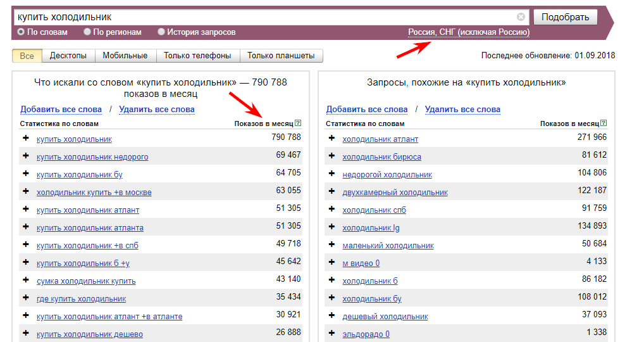
Task: Switch to 'Только телефоны' tab
Action: [197, 56]
